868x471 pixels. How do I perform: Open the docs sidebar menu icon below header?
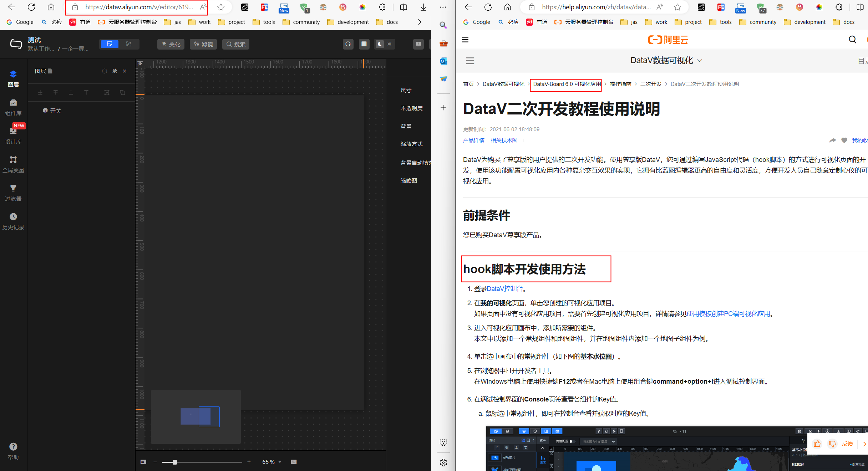click(x=470, y=61)
